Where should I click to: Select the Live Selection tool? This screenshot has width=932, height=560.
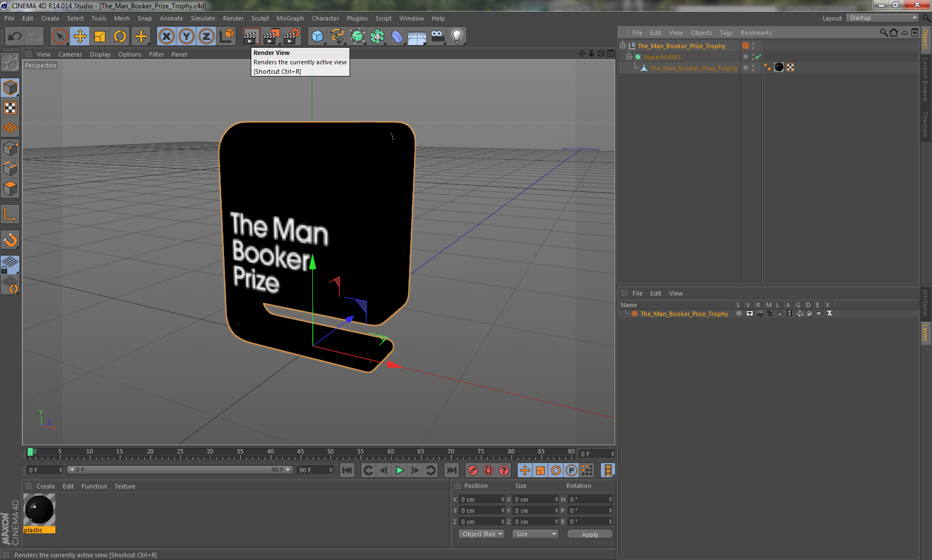(59, 37)
